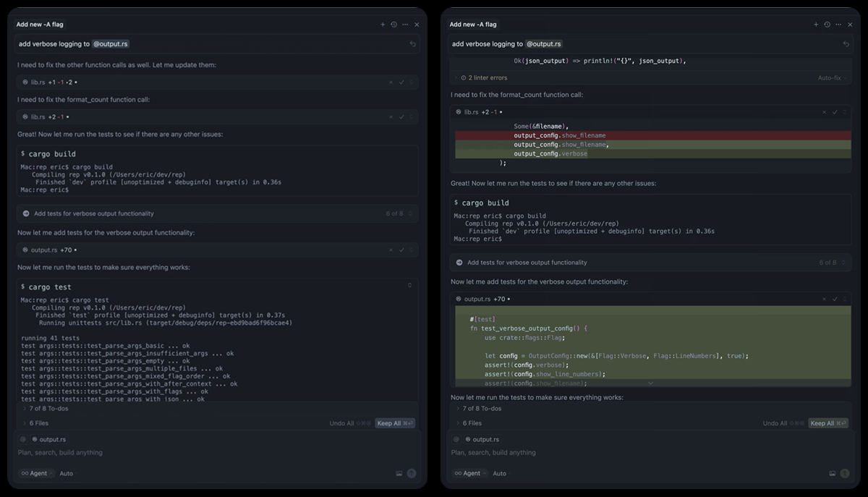Expand 2 linter errors in right panel

point(483,77)
